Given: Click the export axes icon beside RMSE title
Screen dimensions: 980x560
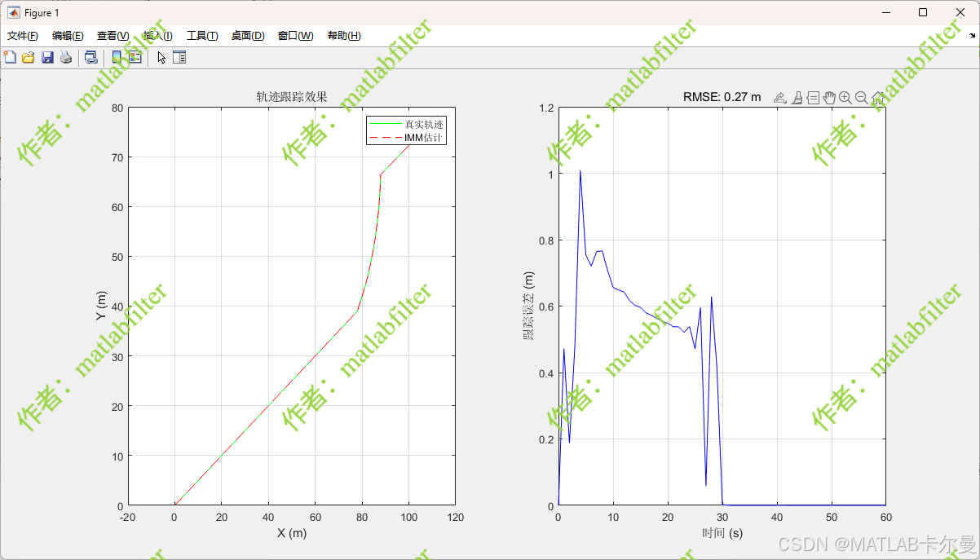Looking at the screenshot, I should pyautogui.click(x=779, y=98).
